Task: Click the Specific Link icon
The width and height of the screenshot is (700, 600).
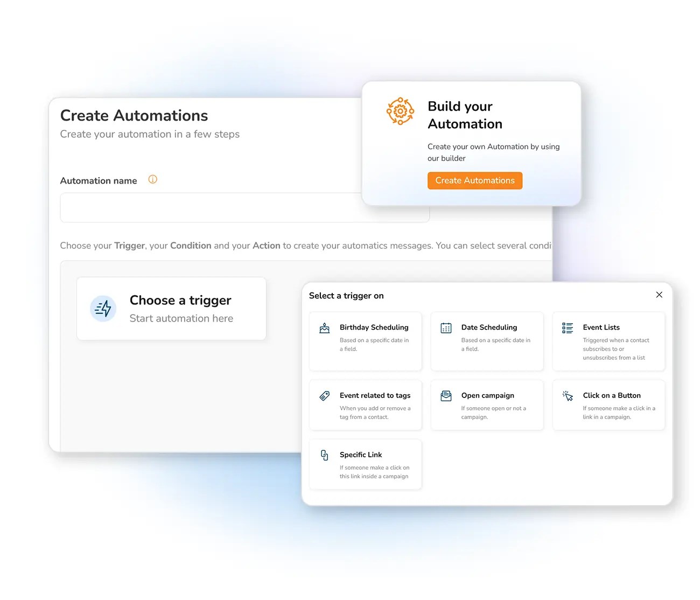Action: 325,455
